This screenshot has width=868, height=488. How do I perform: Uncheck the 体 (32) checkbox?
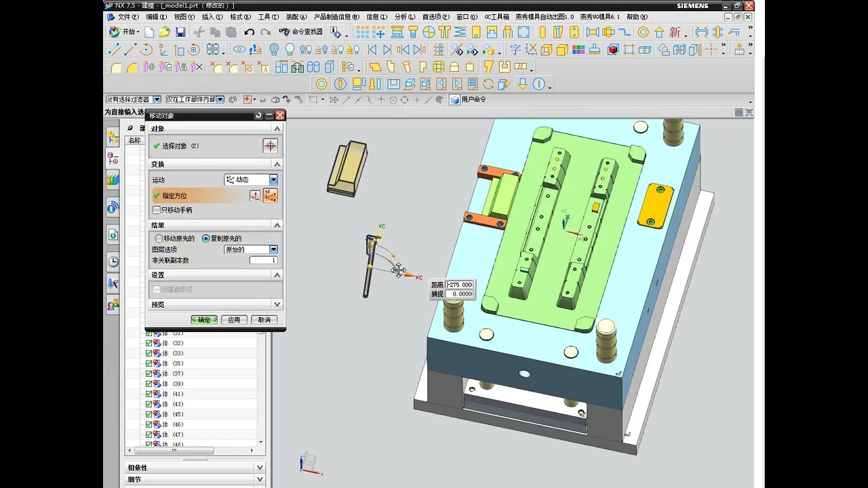point(149,343)
